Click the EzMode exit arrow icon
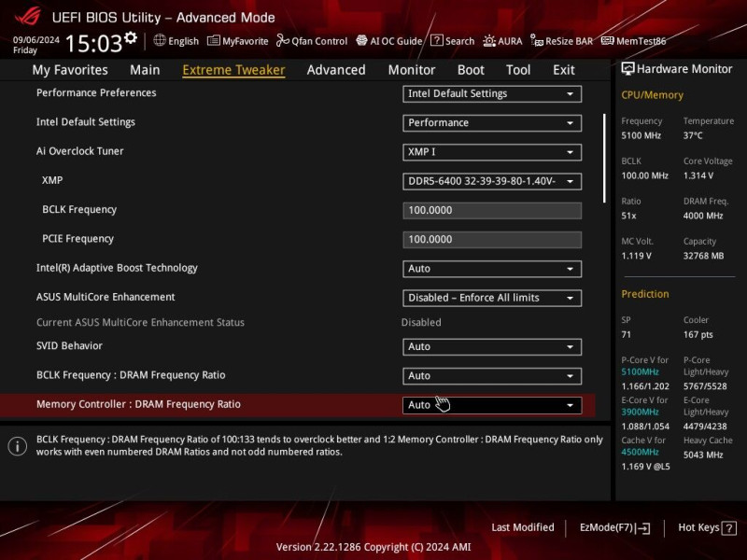The height and width of the screenshot is (560, 747). point(642,527)
